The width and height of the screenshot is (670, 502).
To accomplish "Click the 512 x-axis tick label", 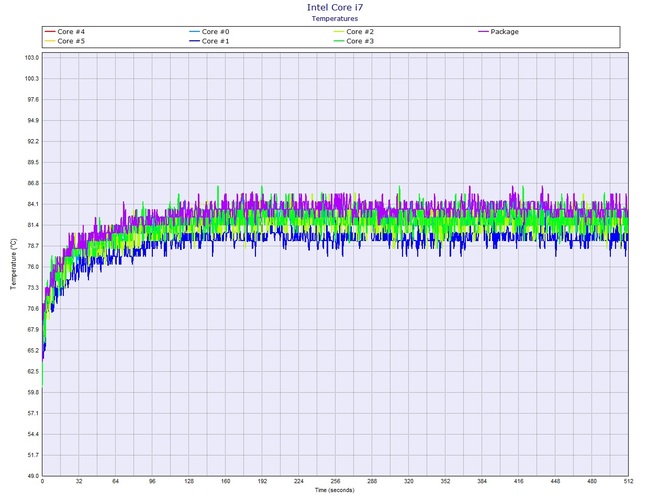I will tap(628, 481).
